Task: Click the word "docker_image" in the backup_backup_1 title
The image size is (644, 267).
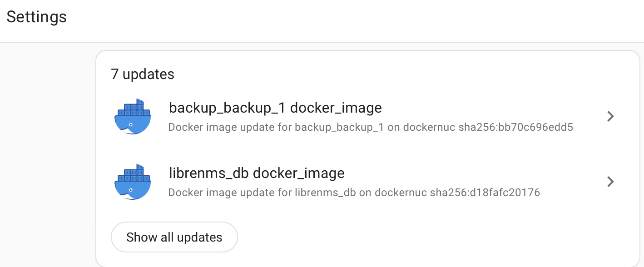Action: [336, 108]
